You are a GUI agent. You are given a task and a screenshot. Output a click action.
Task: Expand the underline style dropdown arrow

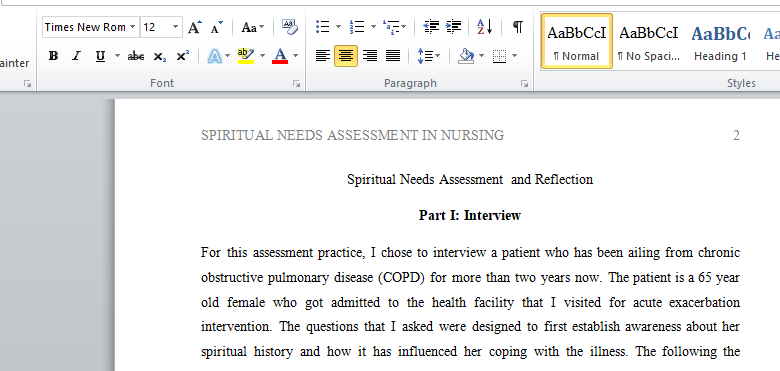(x=117, y=56)
